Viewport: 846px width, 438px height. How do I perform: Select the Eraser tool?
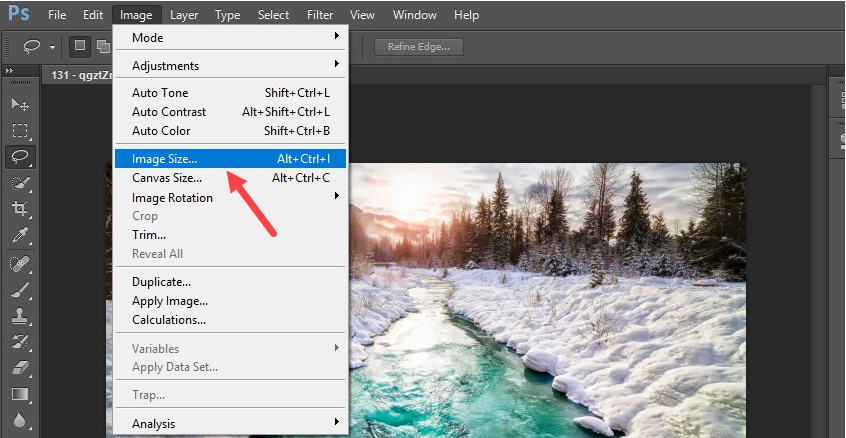(x=19, y=367)
